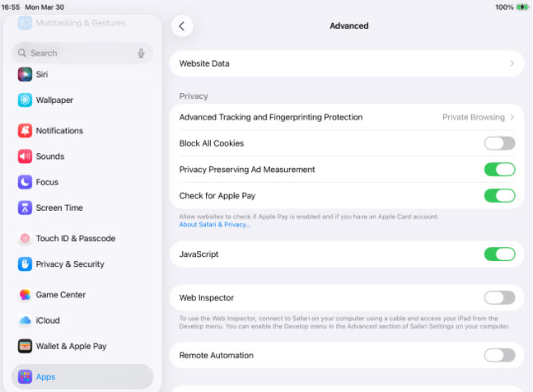Tap the Siri icon in sidebar
This screenshot has width=533, height=392.
pyautogui.click(x=25, y=74)
